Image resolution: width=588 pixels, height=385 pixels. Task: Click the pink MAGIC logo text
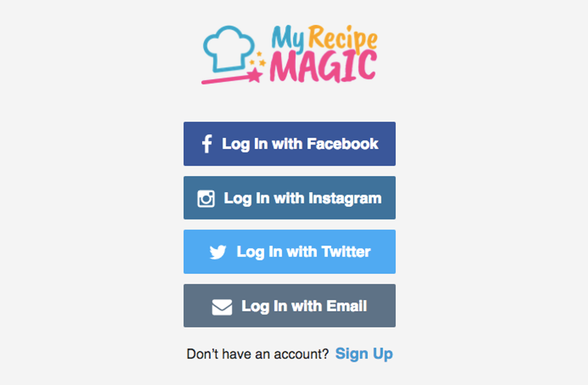323,67
